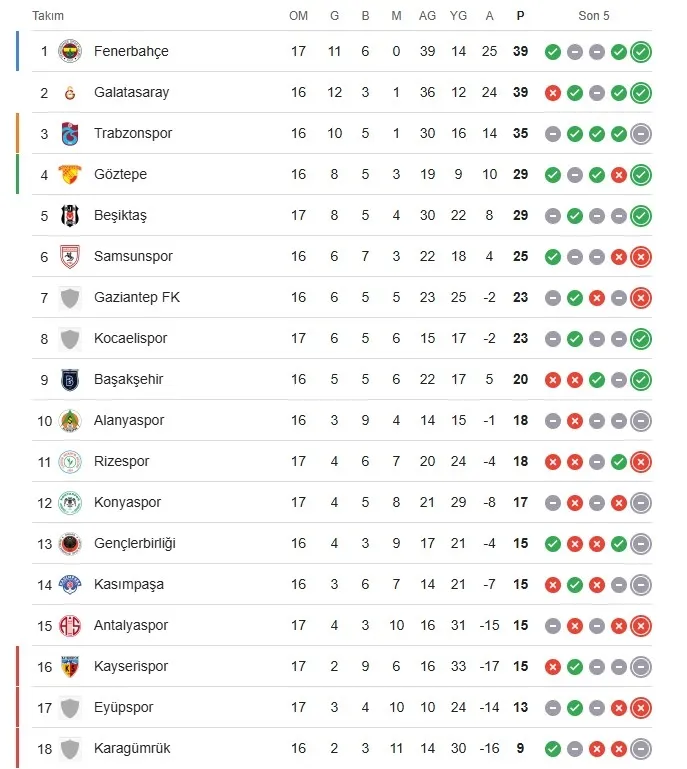Click the Rizespor club crest
This screenshot has width=687, height=769.
pos(70,461)
